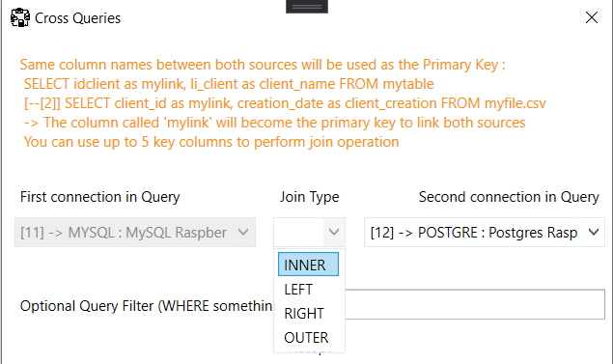Screen dimensions: 613x364
Task: Click the POSTGRE Postgres Rasp connection text
Action: [473, 233]
